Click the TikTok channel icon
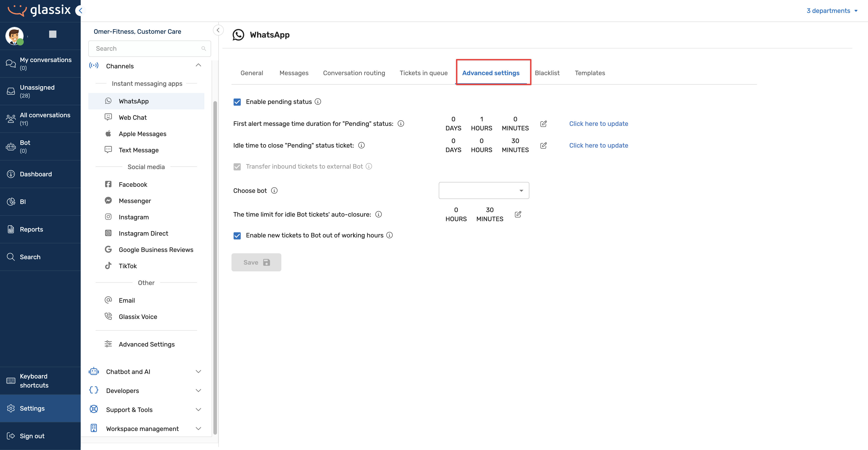Screen dimensions: 868x450 coord(108,266)
